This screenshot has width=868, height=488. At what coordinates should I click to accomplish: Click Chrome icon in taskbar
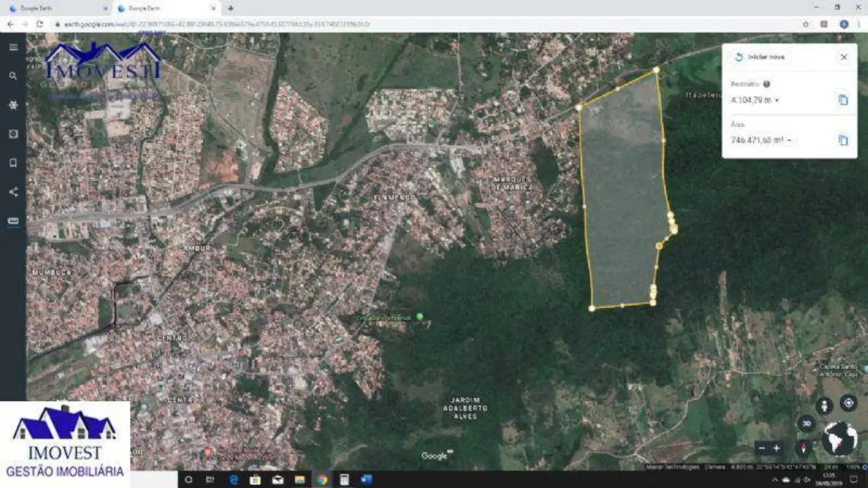pyautogui.click(x=321, y=480)
